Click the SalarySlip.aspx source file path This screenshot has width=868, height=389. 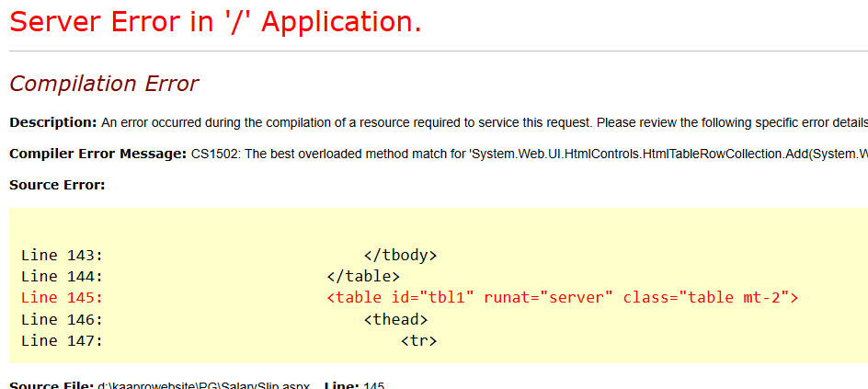click(x=204, y=384)
